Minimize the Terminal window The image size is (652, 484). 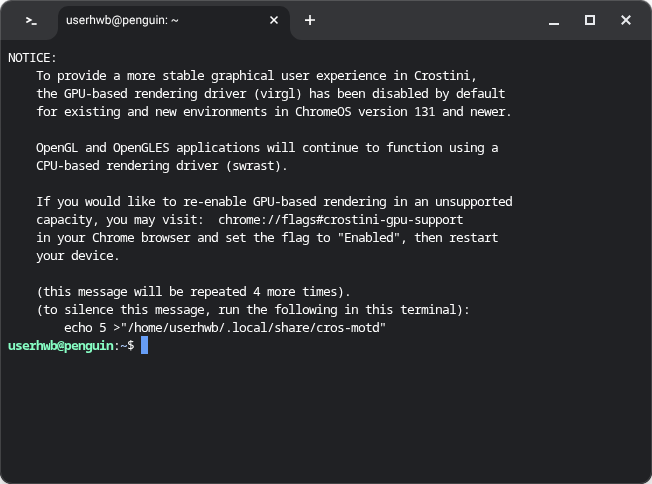[554, 20]
